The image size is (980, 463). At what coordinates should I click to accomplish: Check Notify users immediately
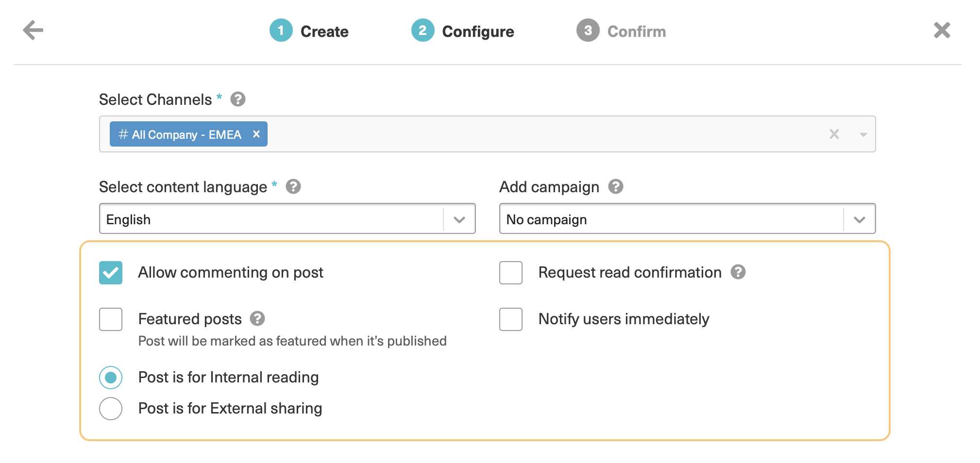coord(510,319)
